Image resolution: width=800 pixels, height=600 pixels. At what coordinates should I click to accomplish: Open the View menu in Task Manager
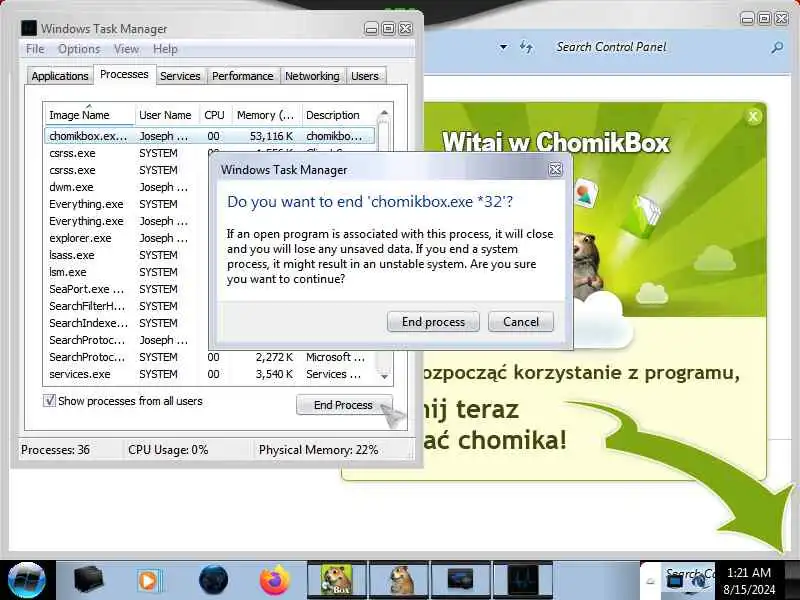126,49
